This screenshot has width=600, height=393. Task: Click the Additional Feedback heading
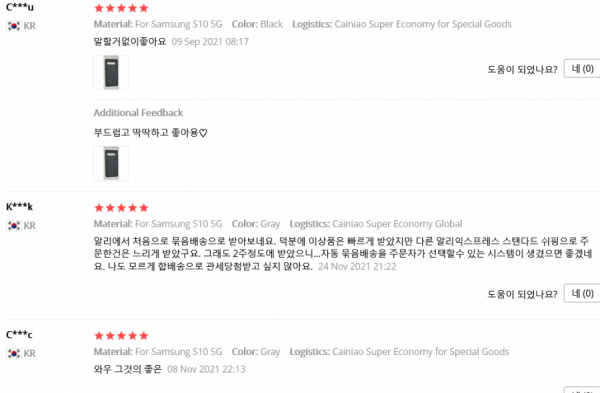138,113
